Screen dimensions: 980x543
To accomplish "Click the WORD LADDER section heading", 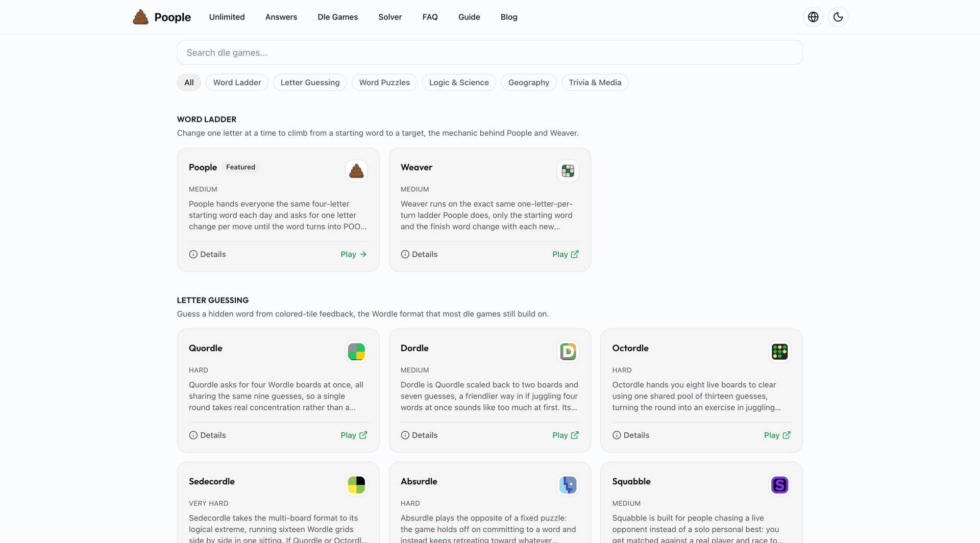I will 207,119.
